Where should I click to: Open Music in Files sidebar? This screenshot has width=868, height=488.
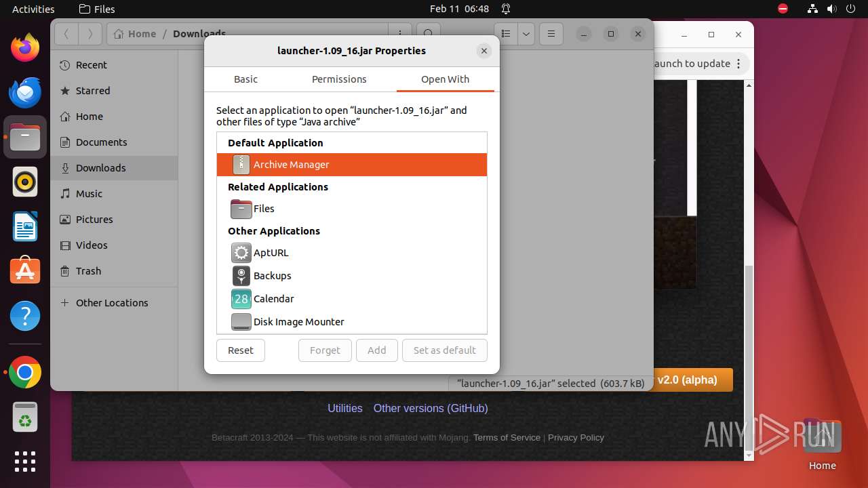click(x=114, y=194)
